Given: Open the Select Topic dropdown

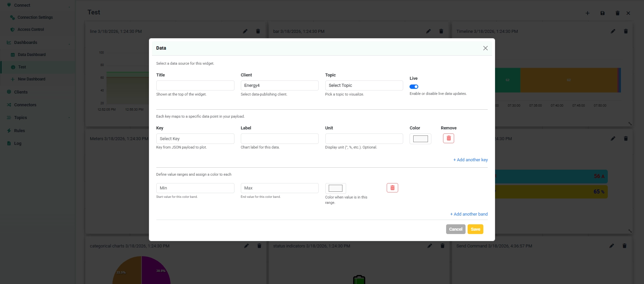Looking at the screenshot, I should pos(364,86).
